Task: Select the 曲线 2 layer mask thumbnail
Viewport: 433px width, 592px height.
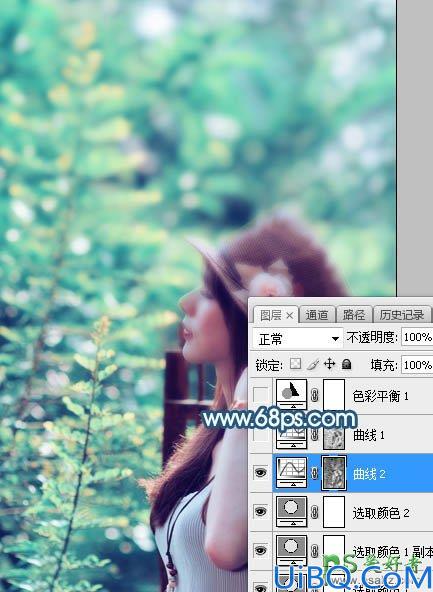Action: tap(334, 473)
